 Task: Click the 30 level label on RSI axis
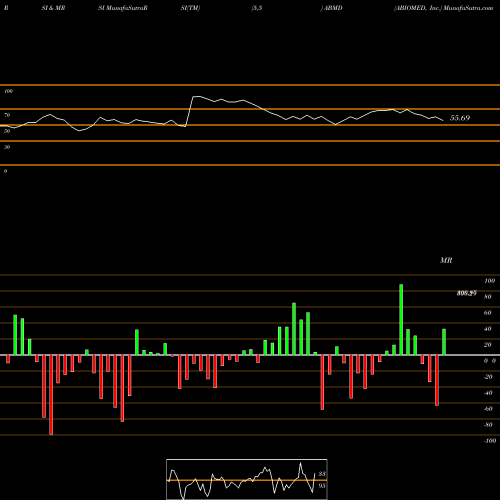[x=7, y=147]
